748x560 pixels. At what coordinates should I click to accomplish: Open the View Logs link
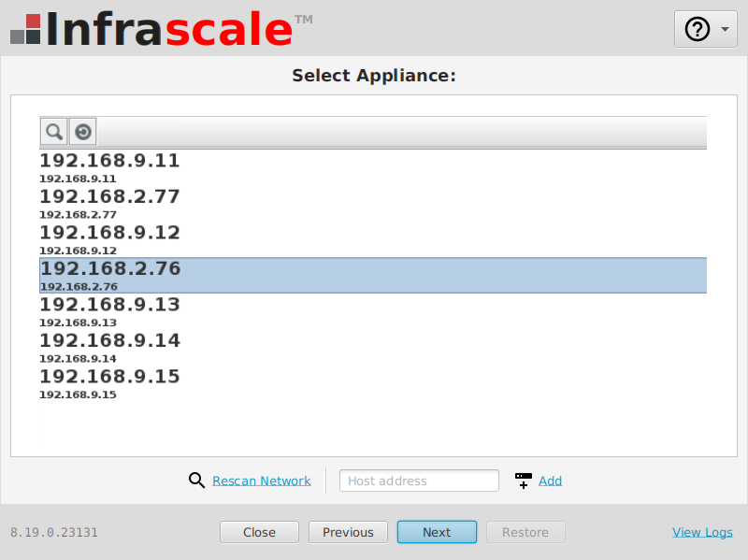pyautogui.click(x=702, y=532)
